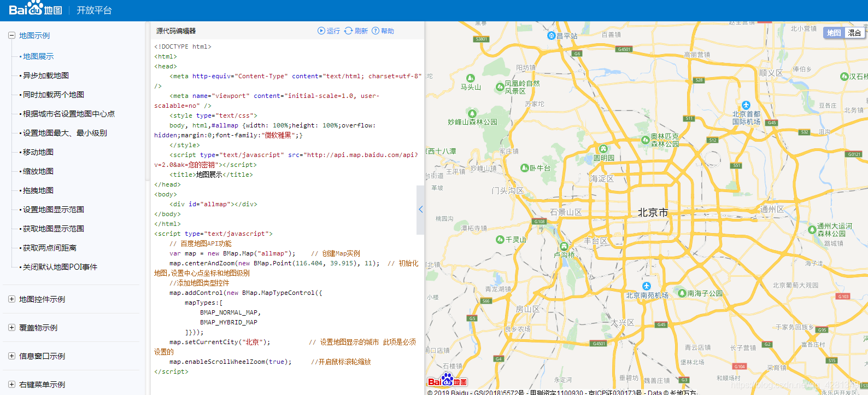Click the 海淀区 district label

coord(602,179)
